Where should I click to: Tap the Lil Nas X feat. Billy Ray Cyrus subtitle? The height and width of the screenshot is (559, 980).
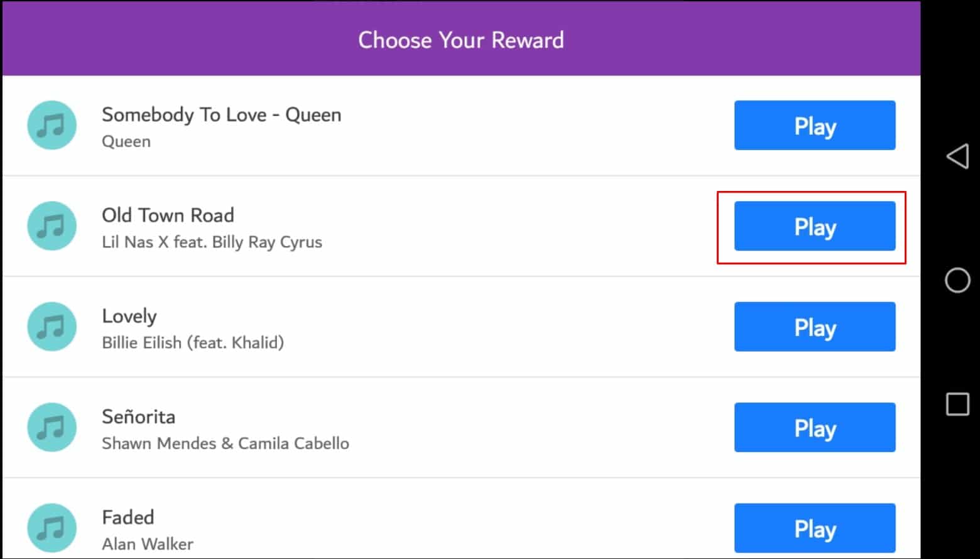212,242
